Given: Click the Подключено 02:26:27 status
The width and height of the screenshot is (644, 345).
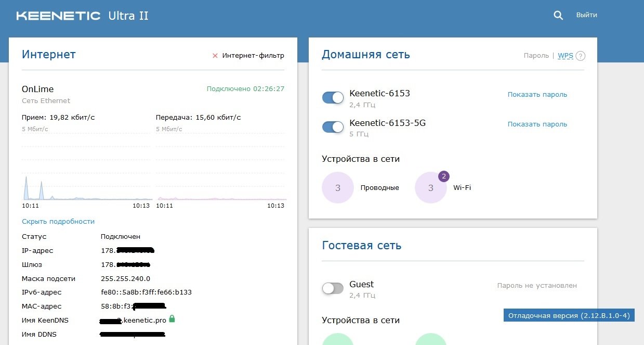Looking at the screenshot, I should [245, 89].
